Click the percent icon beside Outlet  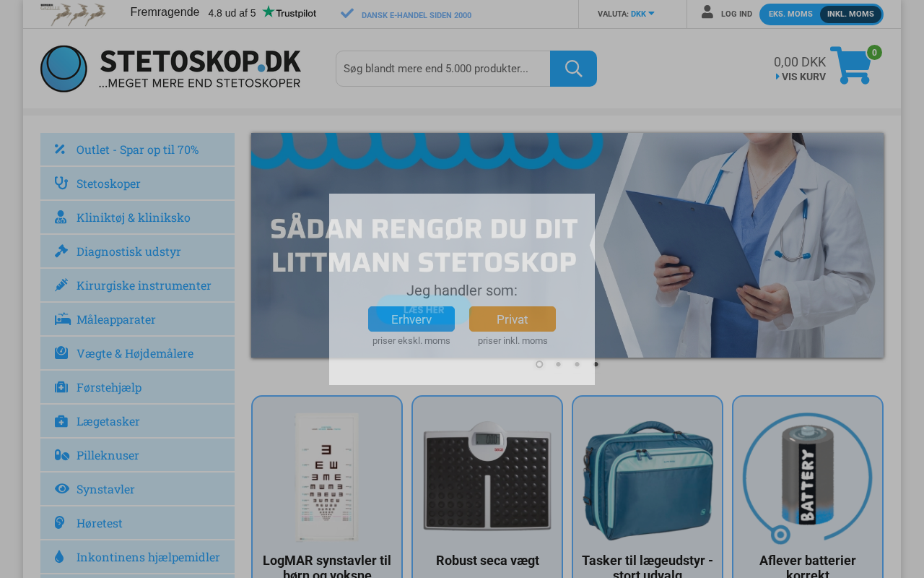click(x=60, y=149)
